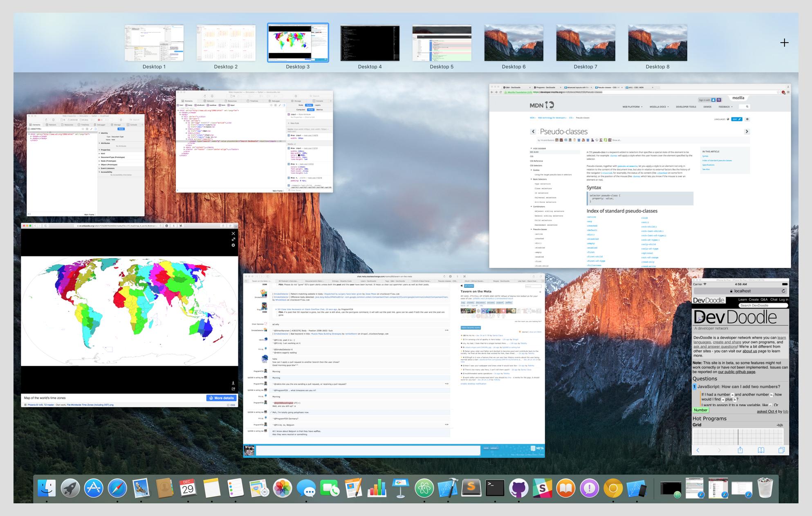
Task: Open Sublime Text icon in Dock
Action: (x=471, y=488)
